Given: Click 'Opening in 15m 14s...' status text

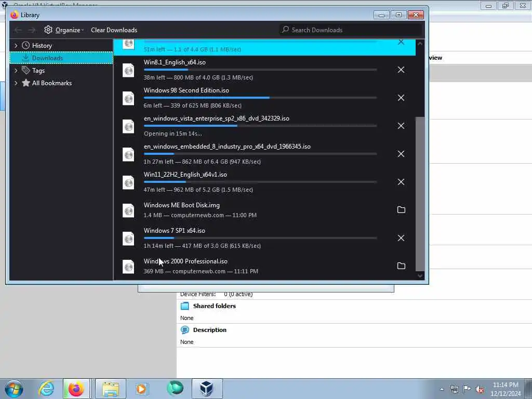Looking at the screenshot, I should click(172, 134).
